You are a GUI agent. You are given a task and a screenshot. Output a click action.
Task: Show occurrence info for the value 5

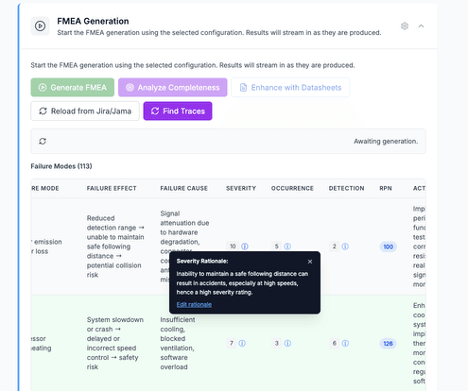287,246
